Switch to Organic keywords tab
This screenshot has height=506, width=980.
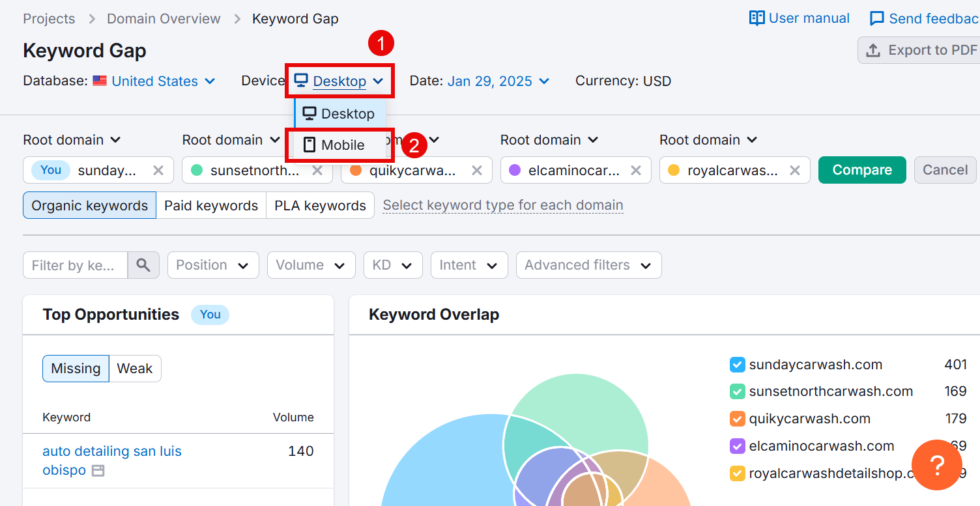[89, 205]
